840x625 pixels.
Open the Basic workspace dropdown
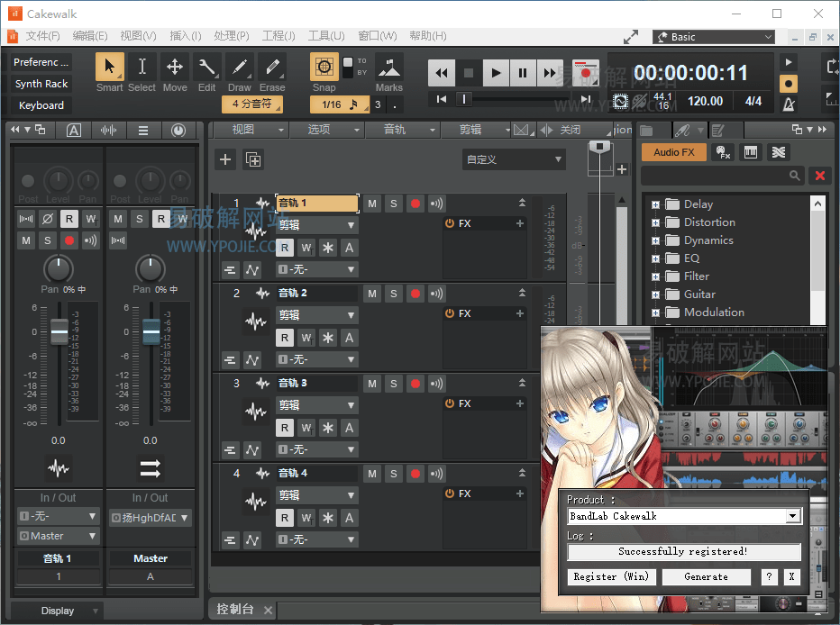point(713,37)
